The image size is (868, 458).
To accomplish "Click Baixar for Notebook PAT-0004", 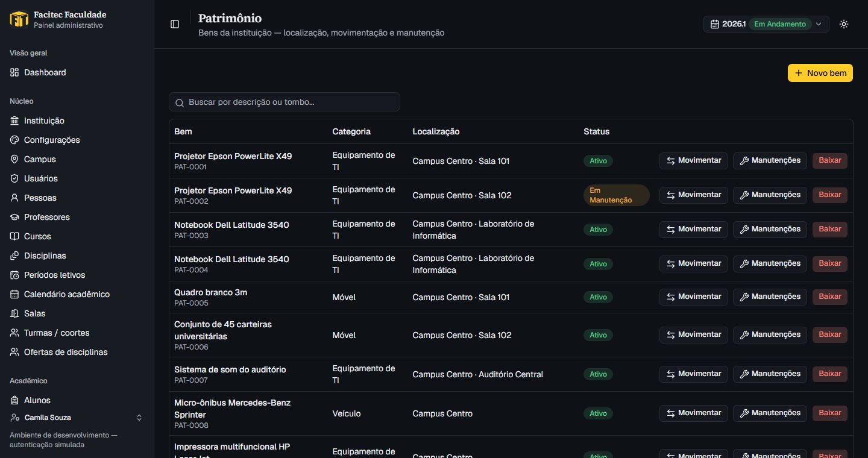I will (x=830, y=263).
